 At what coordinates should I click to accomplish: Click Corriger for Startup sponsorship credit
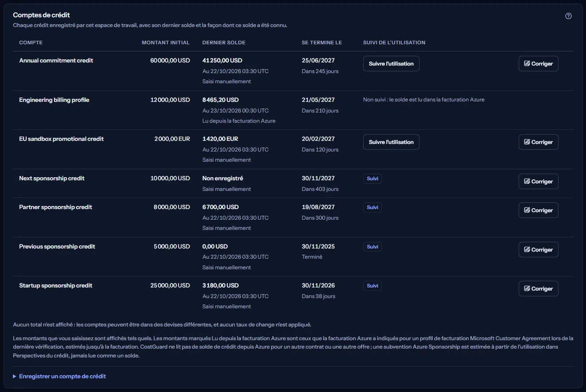click(x=539, y=288)
